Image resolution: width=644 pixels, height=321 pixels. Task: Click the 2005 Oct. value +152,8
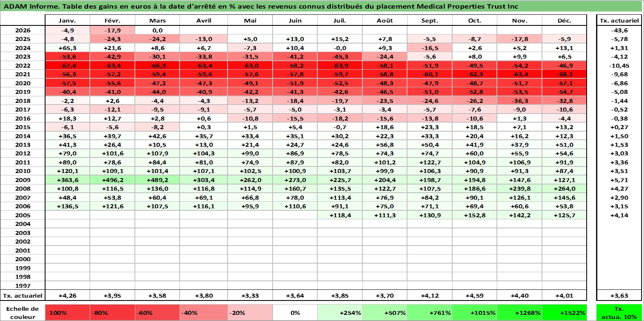[475, 215]
